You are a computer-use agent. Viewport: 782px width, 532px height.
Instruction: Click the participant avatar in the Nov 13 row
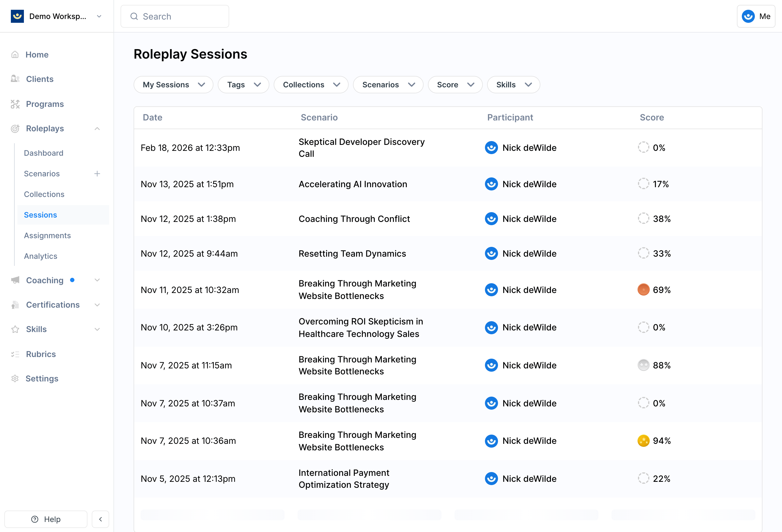click(x=491, y=184)
